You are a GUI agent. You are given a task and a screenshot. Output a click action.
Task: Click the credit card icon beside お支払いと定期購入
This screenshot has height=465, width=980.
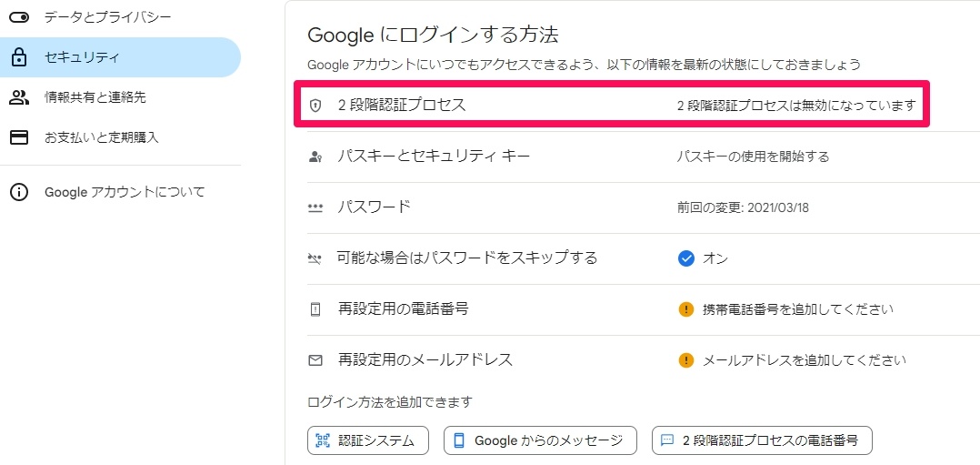coord(19,137)
